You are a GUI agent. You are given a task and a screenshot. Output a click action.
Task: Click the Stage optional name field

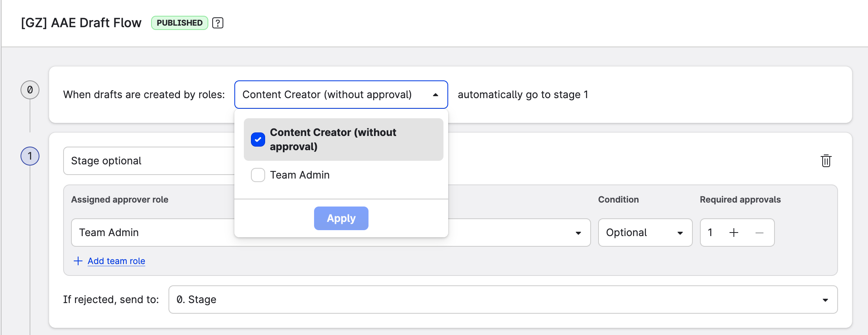[149, 161]
